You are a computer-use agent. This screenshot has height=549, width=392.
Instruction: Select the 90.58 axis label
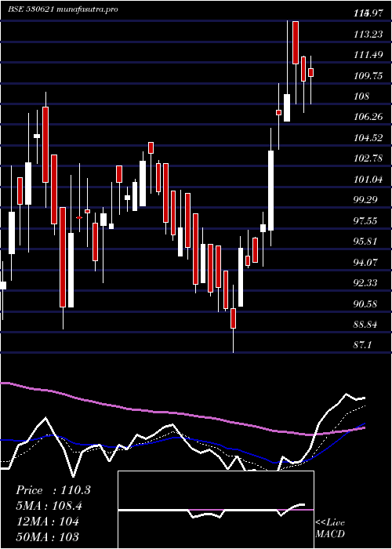[366, 304]
